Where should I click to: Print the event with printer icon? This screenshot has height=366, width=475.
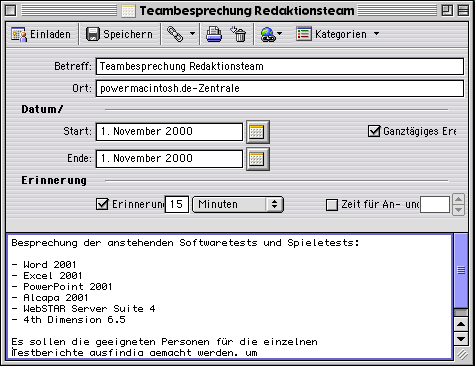(214, 34)
